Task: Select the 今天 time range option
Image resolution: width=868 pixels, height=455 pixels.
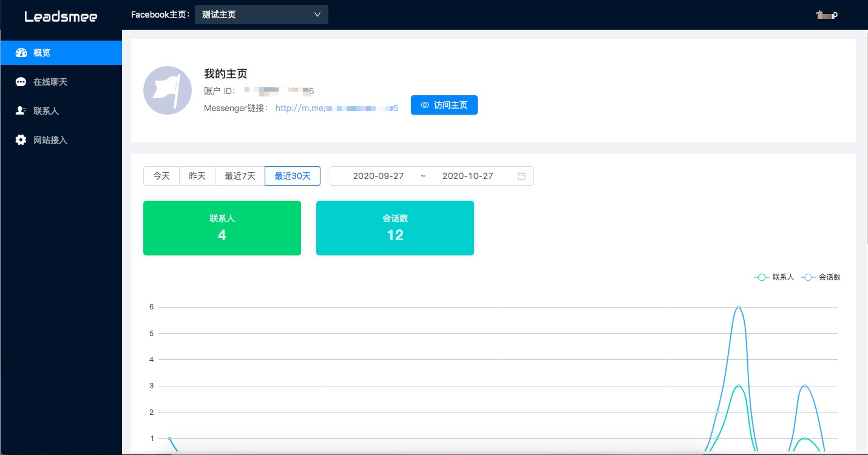Action: coord(161,176)
